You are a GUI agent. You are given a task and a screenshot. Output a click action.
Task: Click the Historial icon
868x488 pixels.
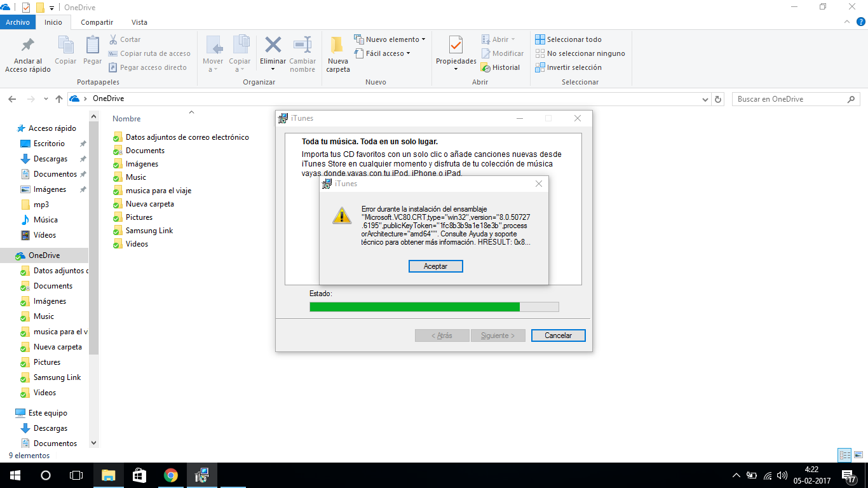(501, 67)
